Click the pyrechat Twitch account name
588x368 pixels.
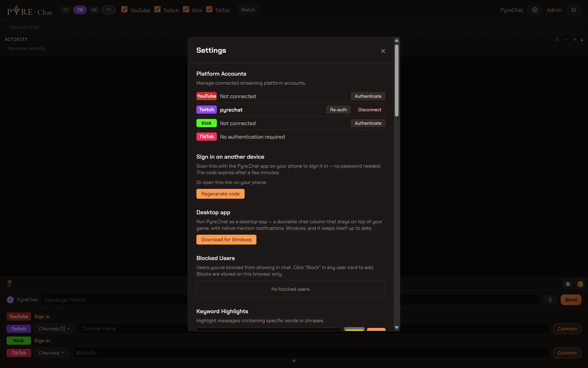231,110
